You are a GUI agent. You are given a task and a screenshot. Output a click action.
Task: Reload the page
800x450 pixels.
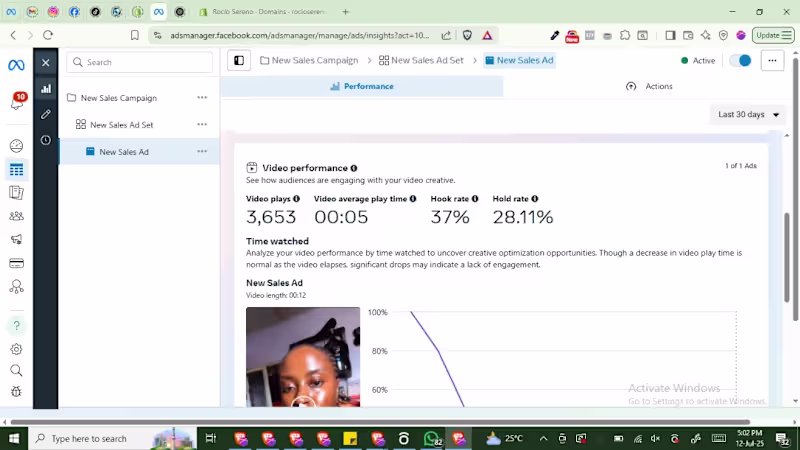48,35
